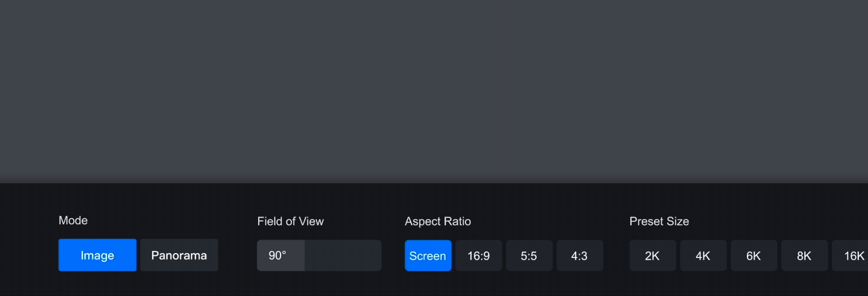Set preset size to 4K
This screenshot has width=868, height=296.
(703, 256)
